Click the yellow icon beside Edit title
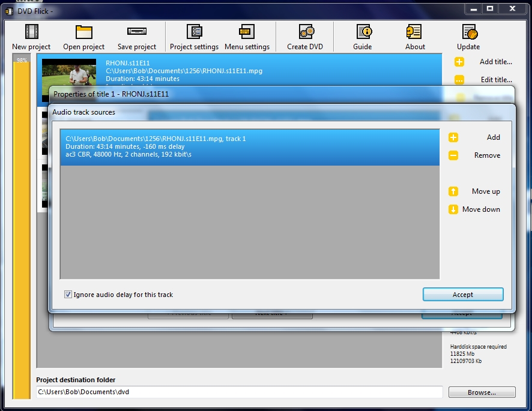Viewport: 532px width, 411px height. (459, 80)
